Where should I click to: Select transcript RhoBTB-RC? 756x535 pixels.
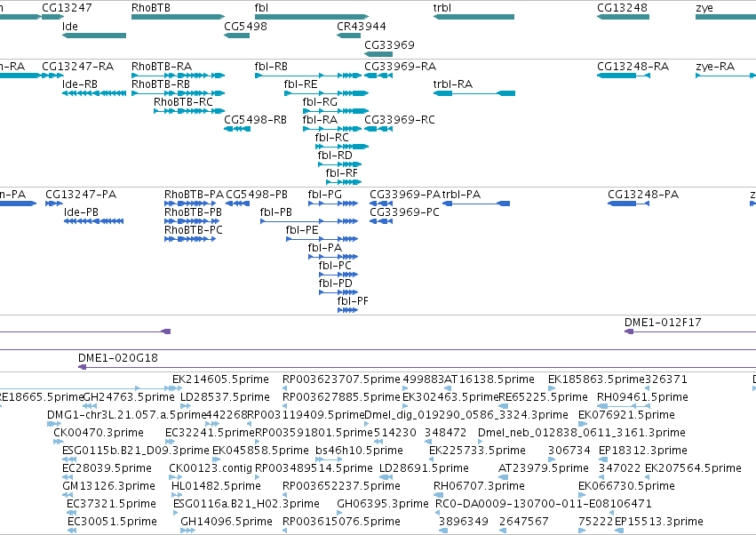(183, 102)
